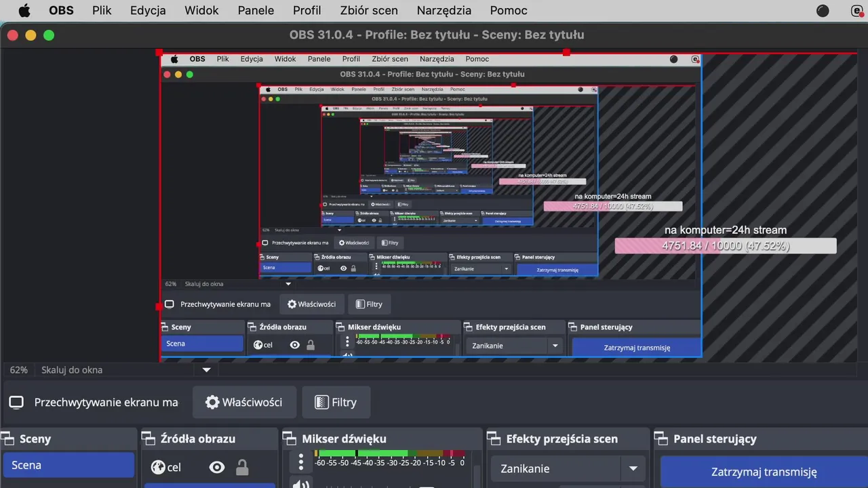Toggle the lock of the main 'cel' source
Image resolution: width=868 pixels, height=488 pixels.
pos(242,467)
